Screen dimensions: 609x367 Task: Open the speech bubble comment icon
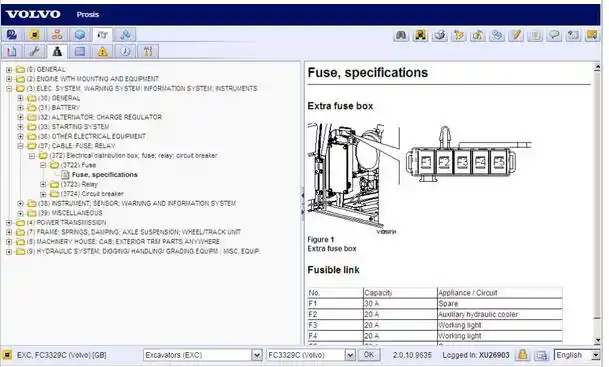pos(554,36)
